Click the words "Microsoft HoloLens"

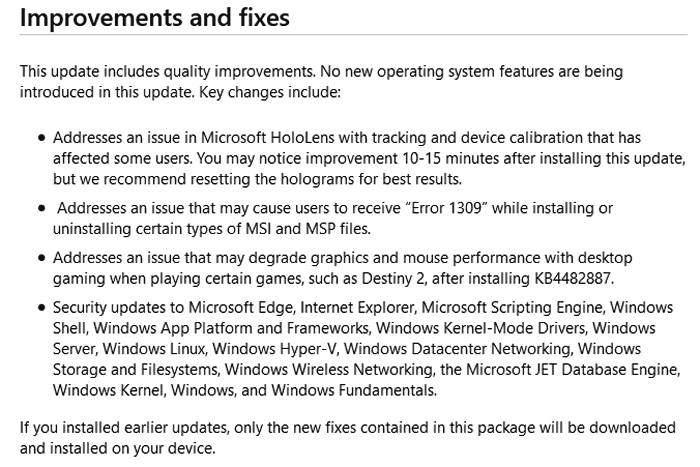click(x=267, y=138)
